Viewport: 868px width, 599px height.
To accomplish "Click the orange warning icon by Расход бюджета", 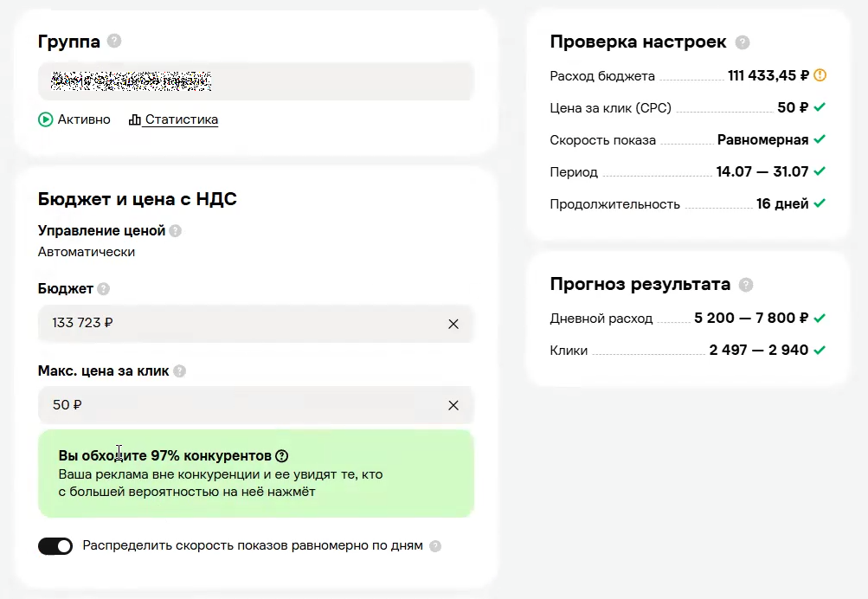I will point(820,74).
